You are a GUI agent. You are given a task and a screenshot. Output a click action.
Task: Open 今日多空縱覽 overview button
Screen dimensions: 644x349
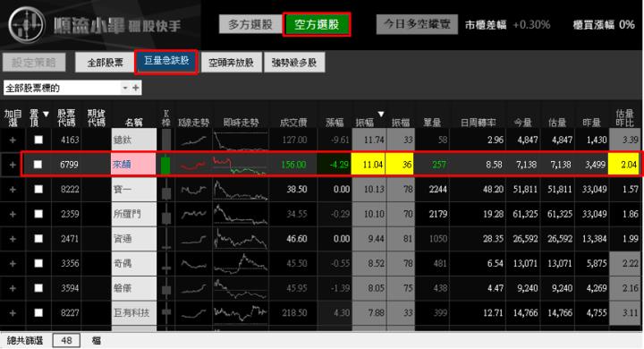(x=417, y=24)
